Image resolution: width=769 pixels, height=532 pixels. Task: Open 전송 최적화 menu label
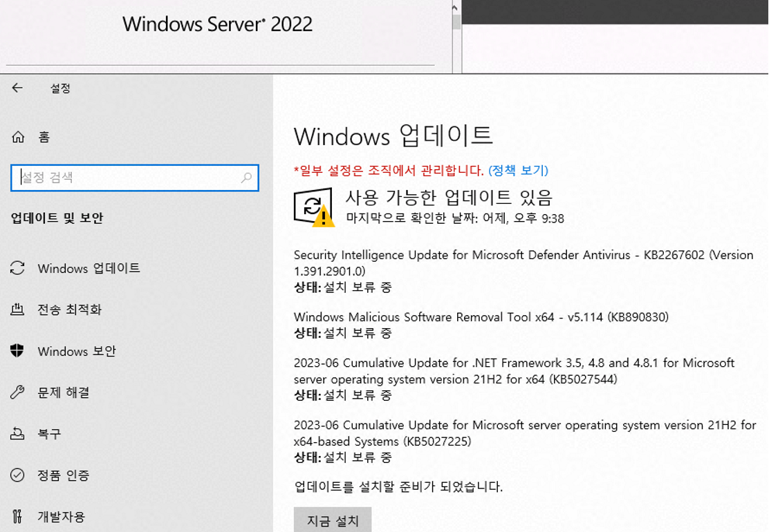coord(70,310)
